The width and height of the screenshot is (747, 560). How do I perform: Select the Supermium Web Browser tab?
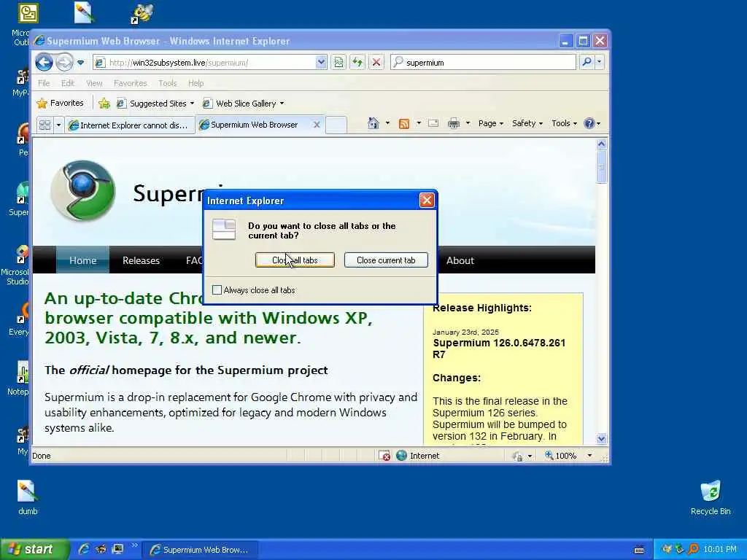click(255, 124)
